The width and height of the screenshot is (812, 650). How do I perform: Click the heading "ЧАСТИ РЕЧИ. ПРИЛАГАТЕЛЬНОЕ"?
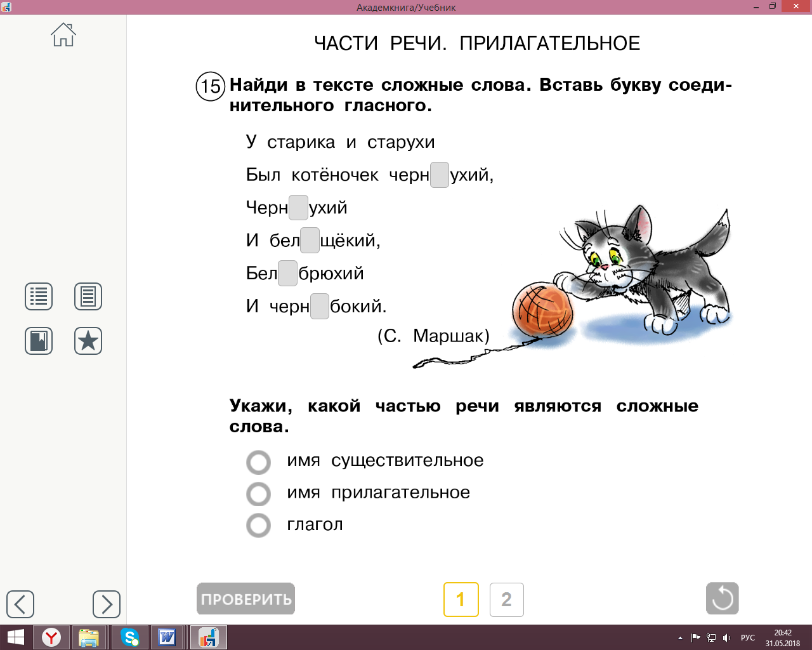(x=477, y=43)
